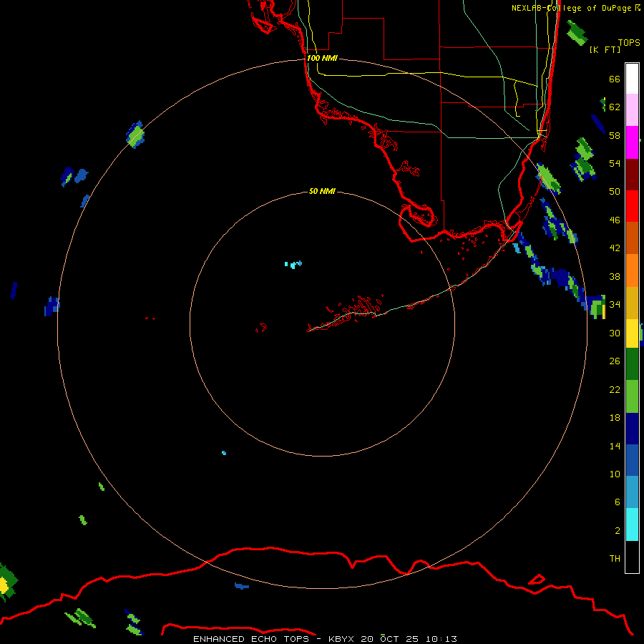This screenshot has height=644, width=644.
Task: Click the green echo on the 100 NMI ring, upper left
Action: point(135,135)
